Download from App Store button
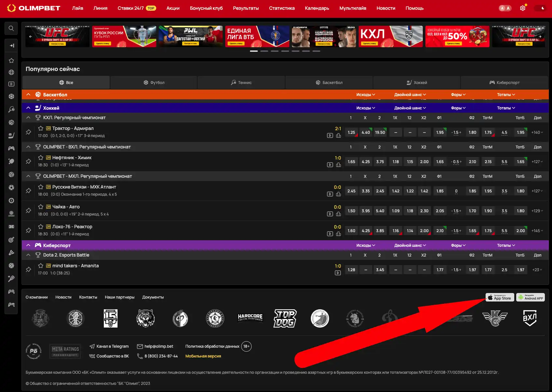 click(x=500, y=297)
